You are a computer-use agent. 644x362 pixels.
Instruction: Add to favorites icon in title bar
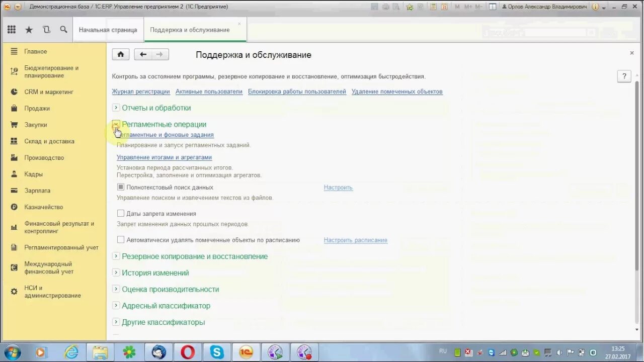(410, 7)
